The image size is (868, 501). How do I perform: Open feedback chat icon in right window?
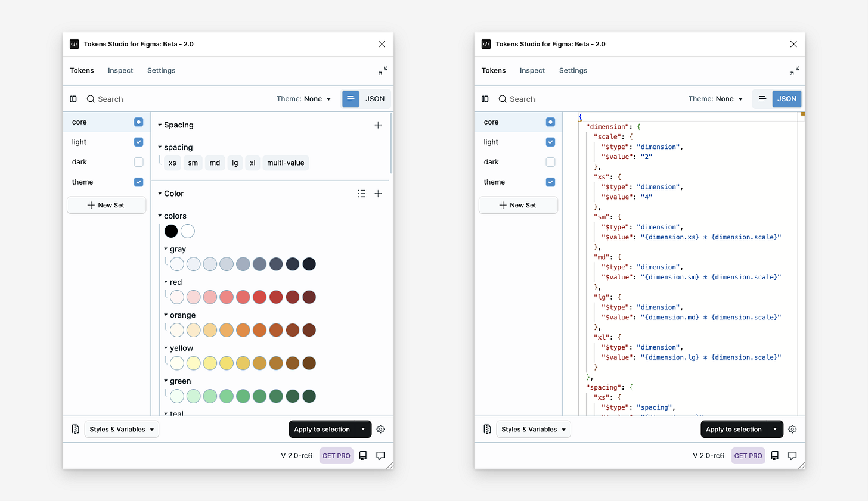coord(792,456)
